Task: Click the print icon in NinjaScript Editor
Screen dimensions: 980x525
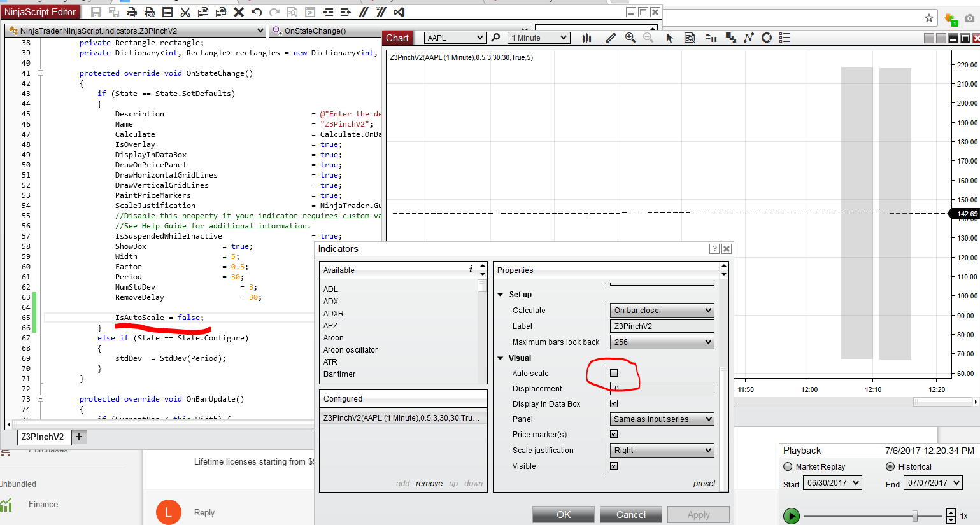Action: 132,12
